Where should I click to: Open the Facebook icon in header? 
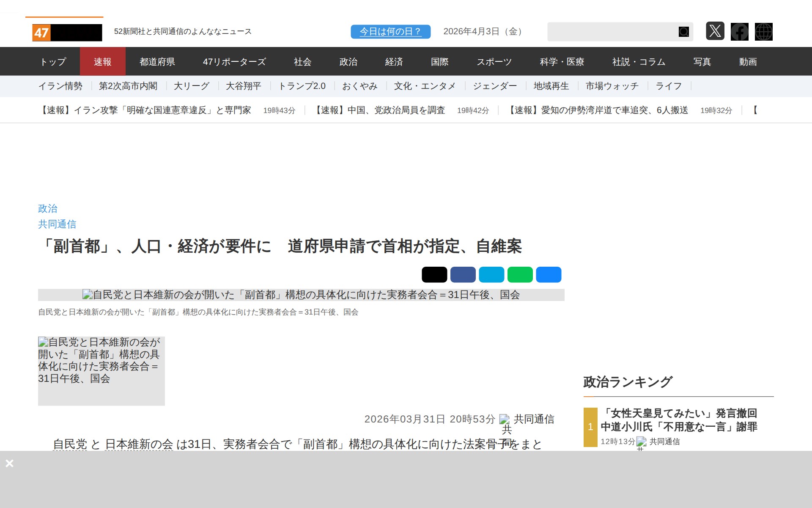point(739,32)
